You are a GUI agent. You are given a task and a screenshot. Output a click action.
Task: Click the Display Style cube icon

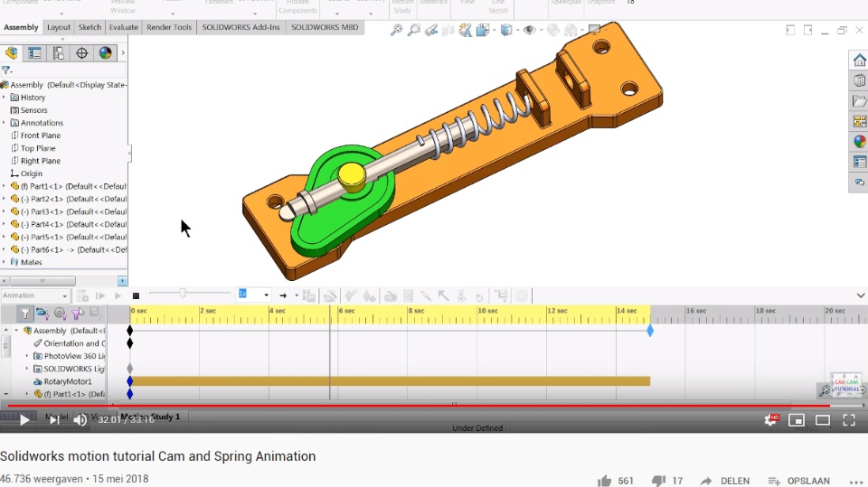(506, 31)
